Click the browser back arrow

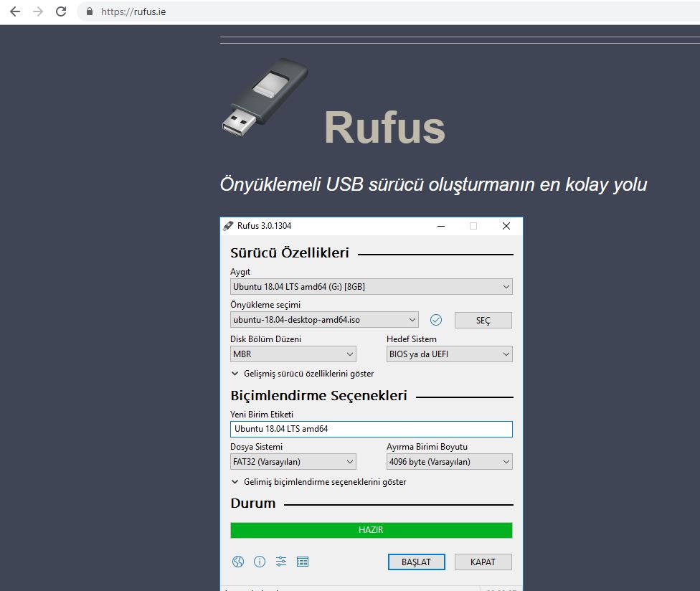click(x=15, y=11)
